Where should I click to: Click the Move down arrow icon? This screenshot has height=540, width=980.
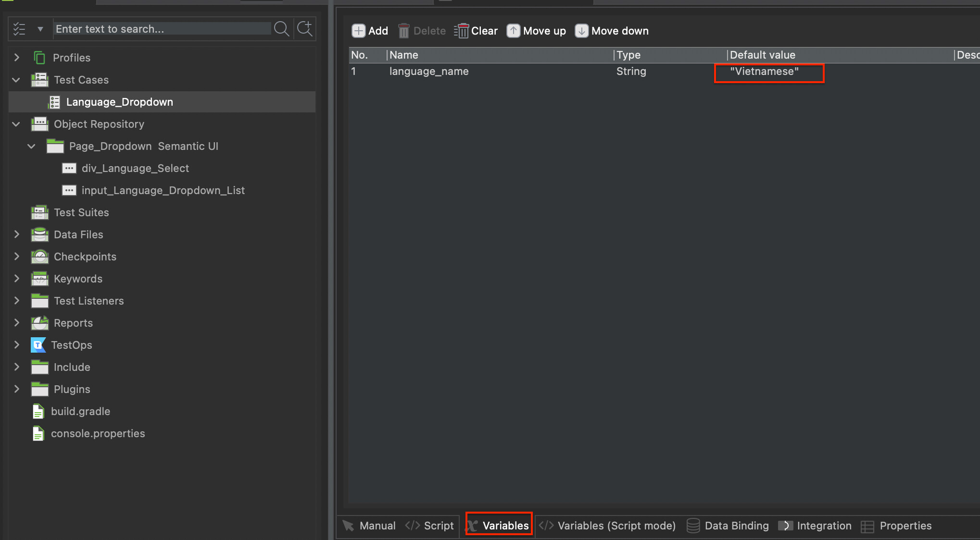pos(582,30)
